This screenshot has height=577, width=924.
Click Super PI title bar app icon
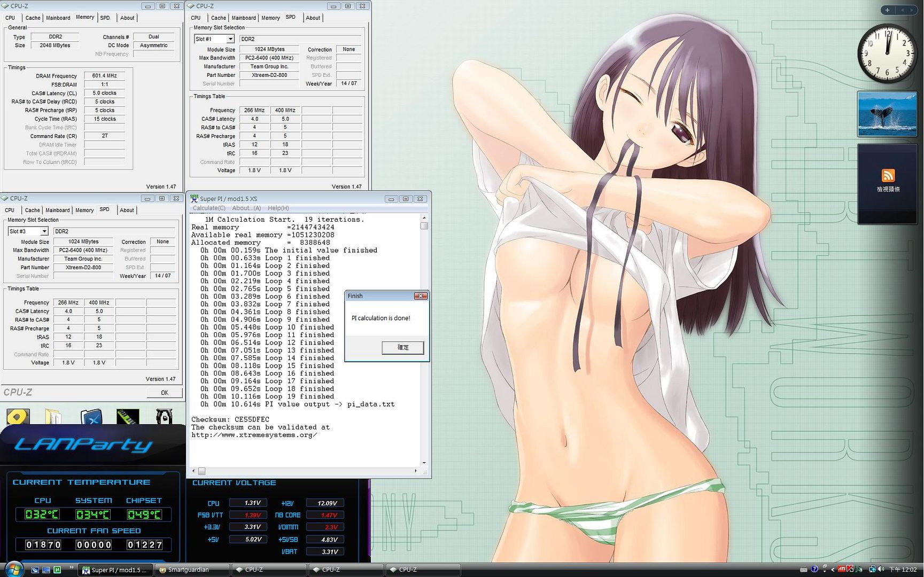pos(194,198)
